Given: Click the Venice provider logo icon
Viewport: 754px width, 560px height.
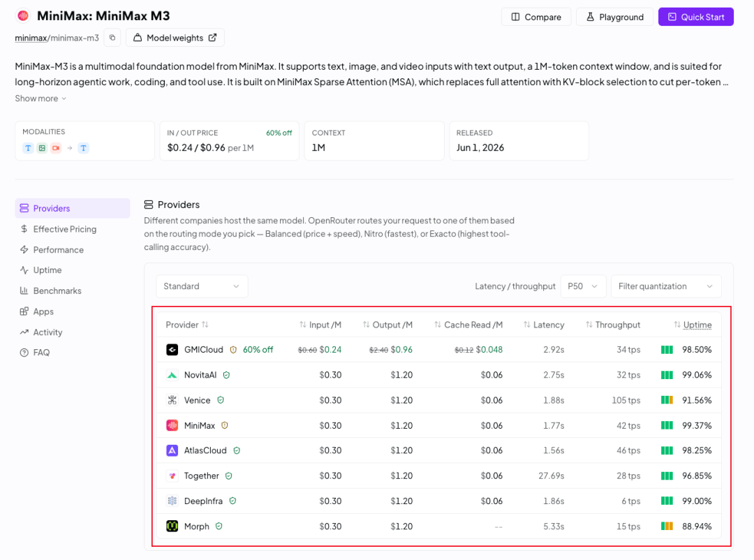Looking at the screenshot, I should pos(172,400).
